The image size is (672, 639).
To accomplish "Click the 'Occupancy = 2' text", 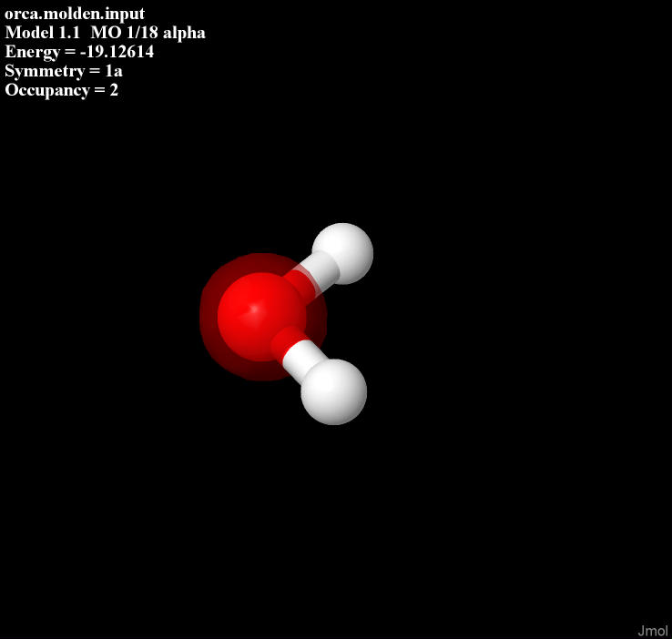I will (x=61, y=90).
